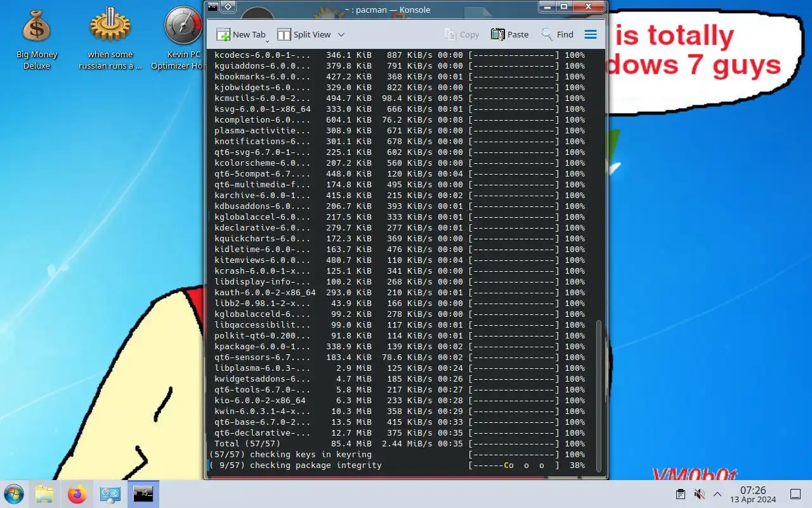Click the ksvg-6.0.0-1-x86_64 line
812x508 pixels.
point(400,109)
